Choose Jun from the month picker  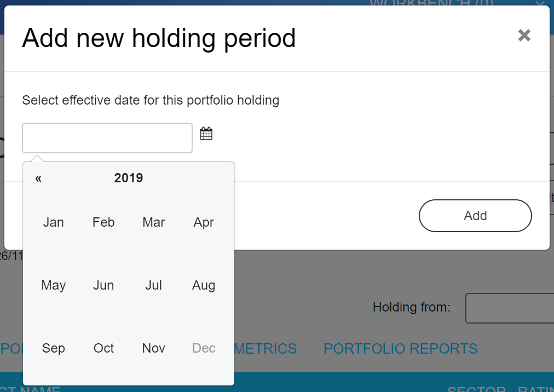(103, 285)
